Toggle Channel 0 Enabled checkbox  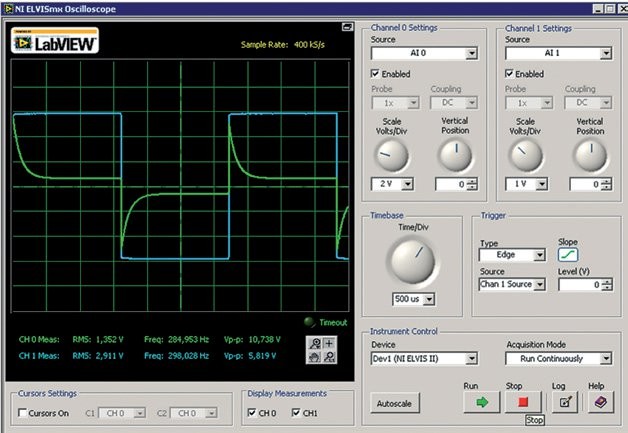[375, 74]
